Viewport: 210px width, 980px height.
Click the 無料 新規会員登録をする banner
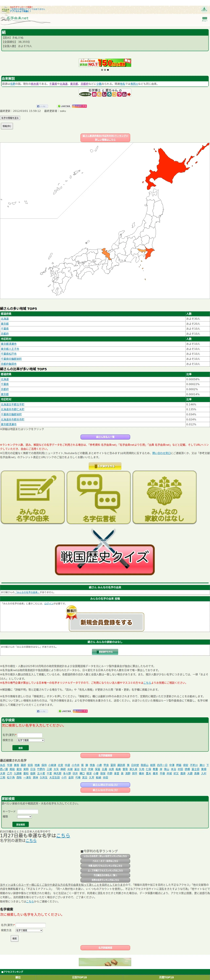click(x=105, y=619)
